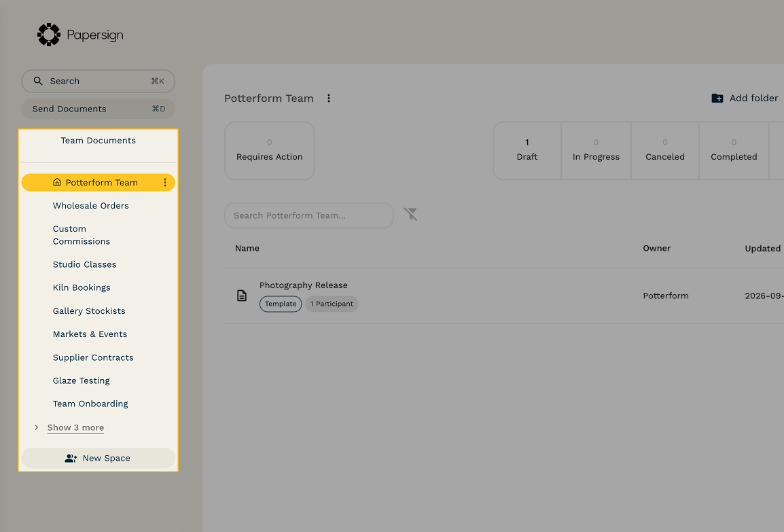784x532 pixels.
Task: Click the ⌘D shortcut hint
Action: click(x=158, y=109)
